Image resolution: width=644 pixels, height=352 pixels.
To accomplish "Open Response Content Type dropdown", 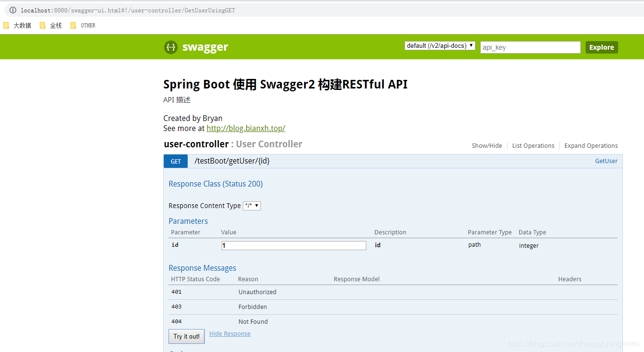I will [252, 206].
